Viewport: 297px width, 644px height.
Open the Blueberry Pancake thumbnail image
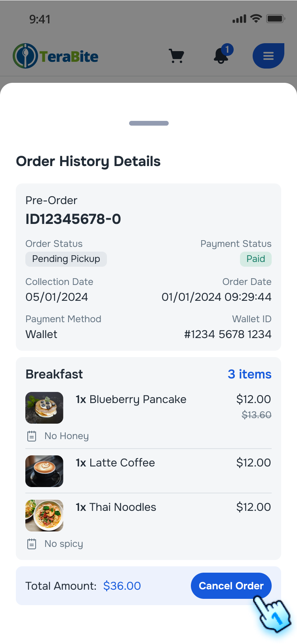44,407
